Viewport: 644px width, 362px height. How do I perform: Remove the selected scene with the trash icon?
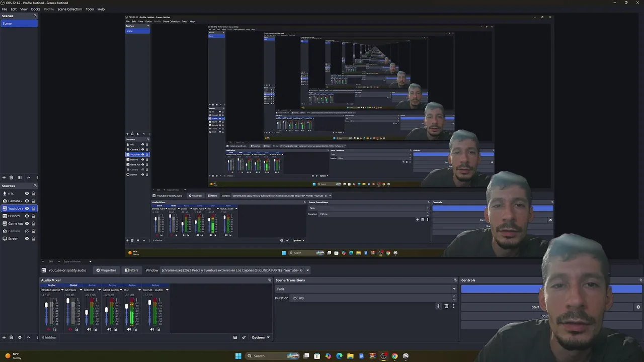pyautogui.click(x=11, y=177)
